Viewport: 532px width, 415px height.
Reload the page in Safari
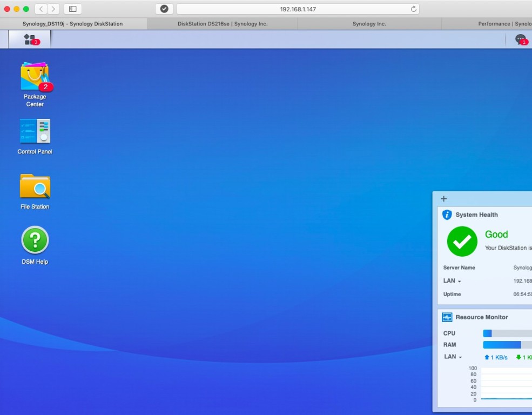pyautogui.click(x=413, y=9)
